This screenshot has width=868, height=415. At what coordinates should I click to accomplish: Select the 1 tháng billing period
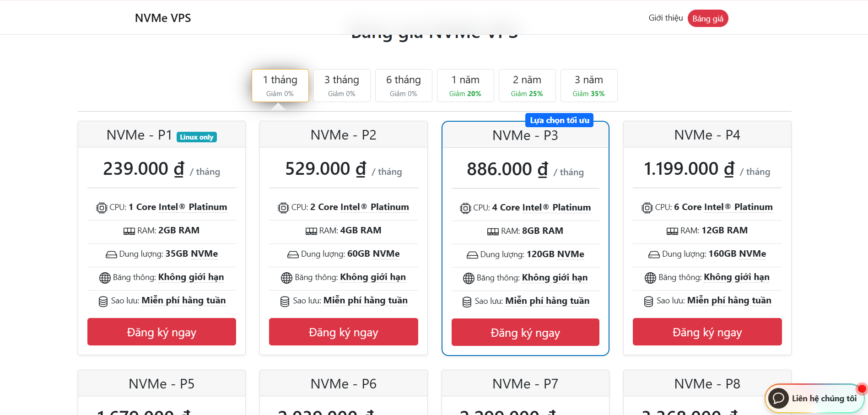click(280, 86)
